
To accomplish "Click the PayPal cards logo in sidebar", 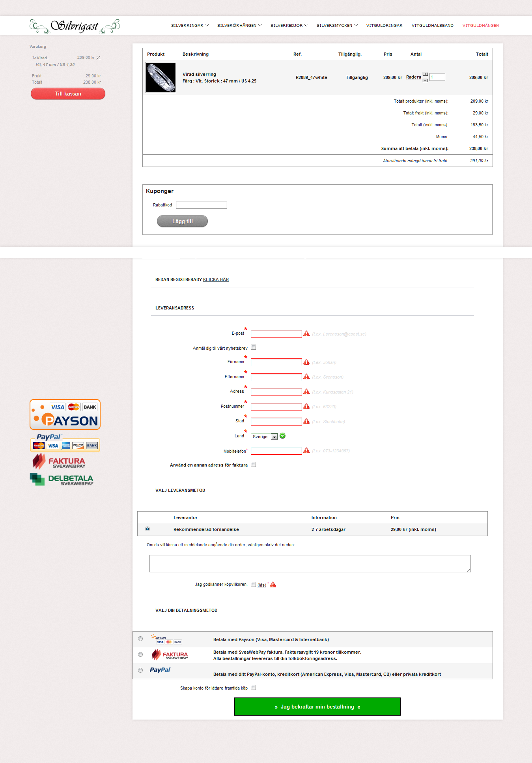I will [x=65, y=442].
